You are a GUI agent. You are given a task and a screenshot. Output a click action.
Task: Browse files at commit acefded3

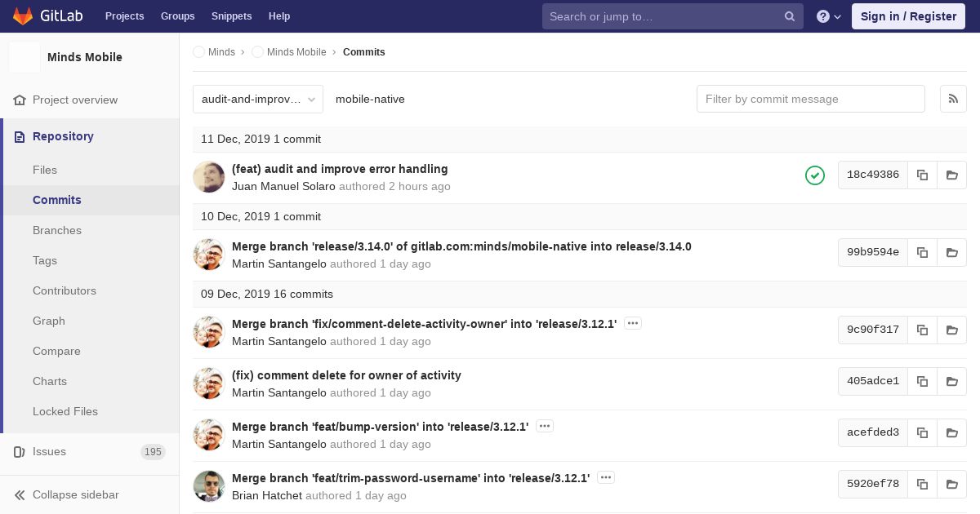pos(951,432)
